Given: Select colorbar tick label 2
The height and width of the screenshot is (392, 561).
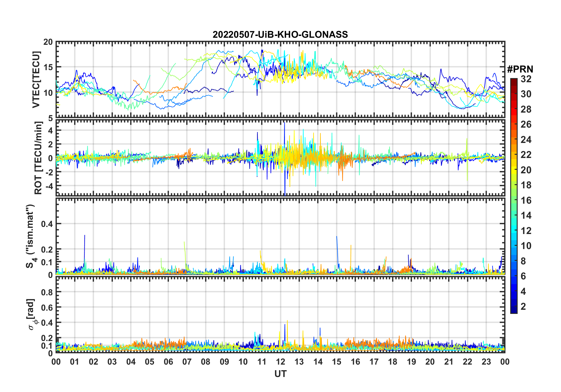Looking at the screenshot, I should tap(524, 306).
